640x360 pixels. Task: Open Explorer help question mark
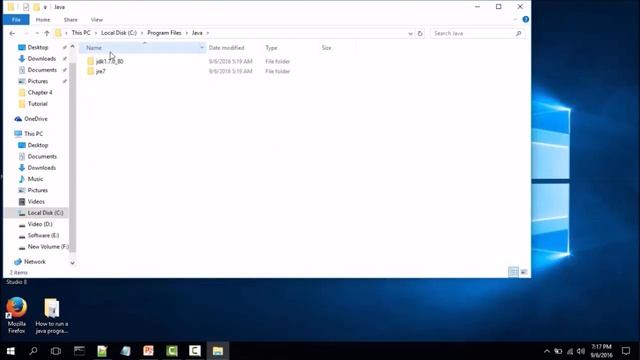[525, 19]
